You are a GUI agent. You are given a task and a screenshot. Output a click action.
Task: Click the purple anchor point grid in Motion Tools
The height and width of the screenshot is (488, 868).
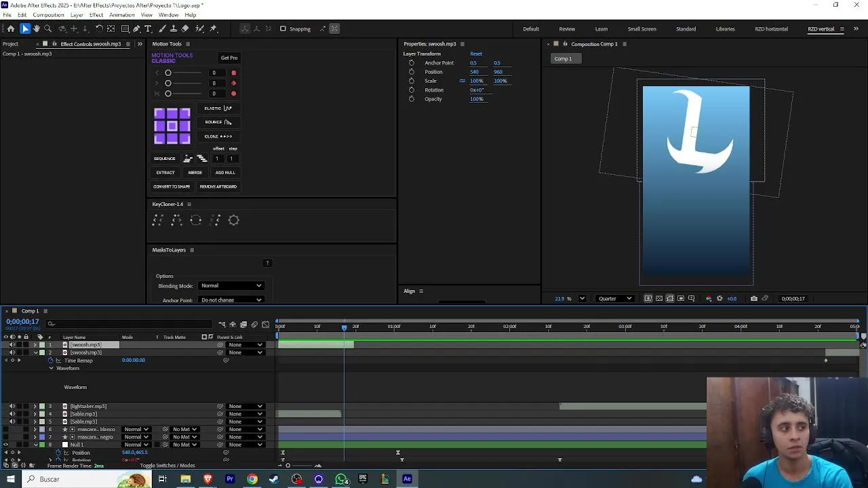[x=172, y=126]
